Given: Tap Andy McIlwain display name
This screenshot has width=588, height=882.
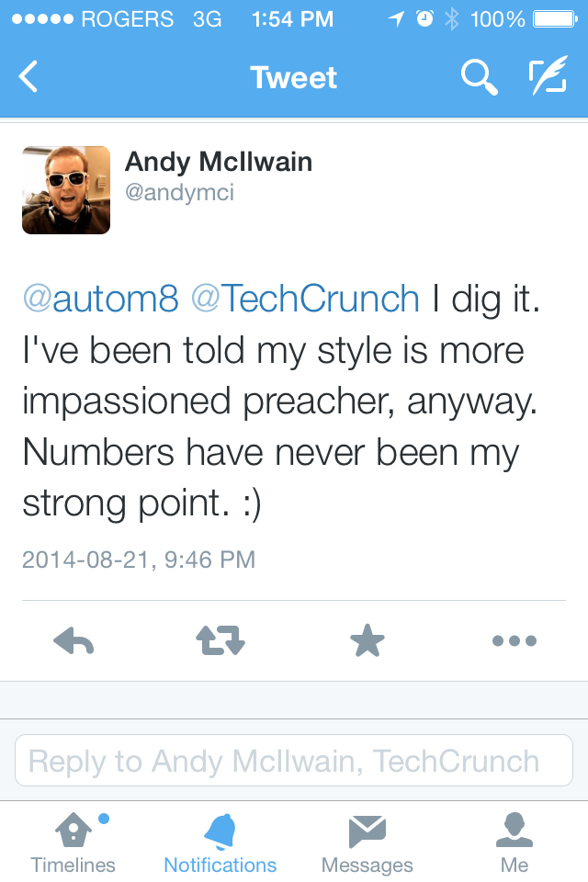Looking at the screenshot, I should (219, 163).
